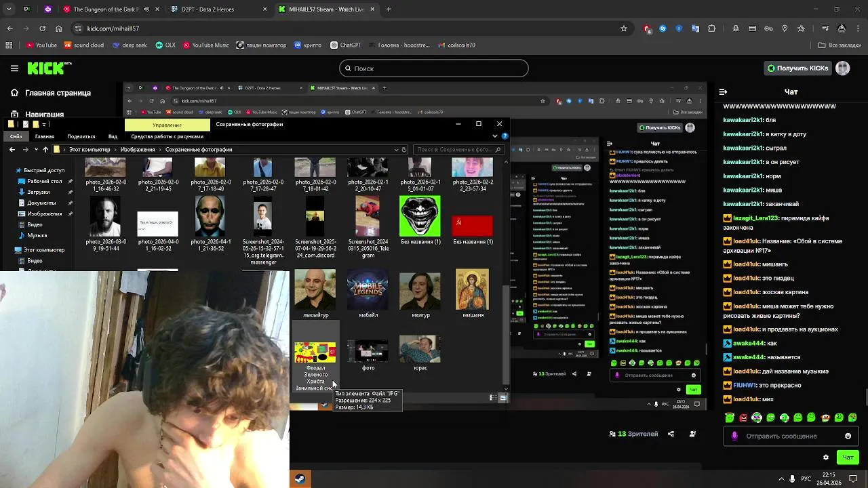The image size is (868, 488).
Task: Refresh the Explorer folder view
Action: pyautogui.click(x=404, y=149)
